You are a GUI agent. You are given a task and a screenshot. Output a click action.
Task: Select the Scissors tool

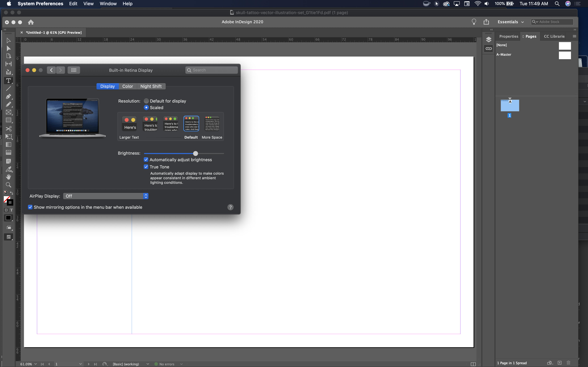click(x=9, y=128)
